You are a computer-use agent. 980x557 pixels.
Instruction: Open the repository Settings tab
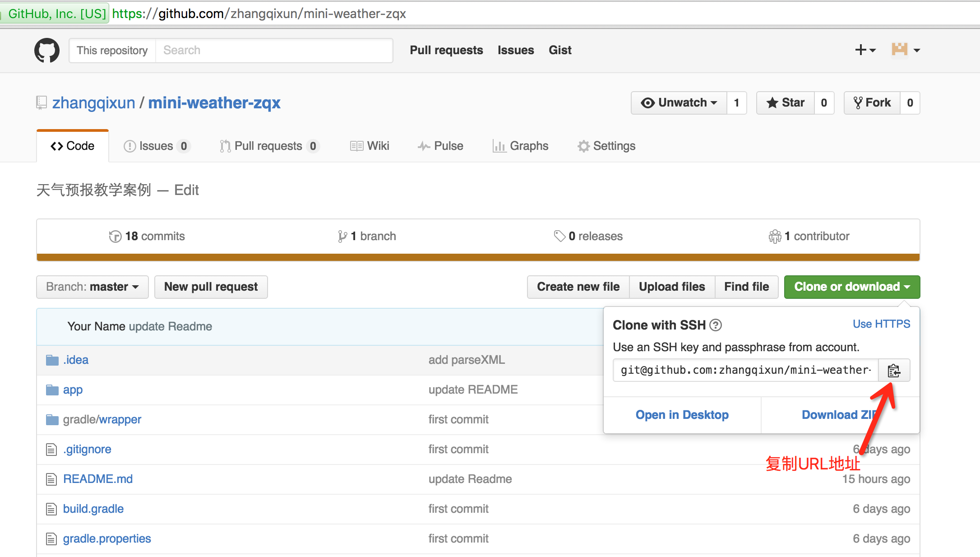(x=606, y=146)
